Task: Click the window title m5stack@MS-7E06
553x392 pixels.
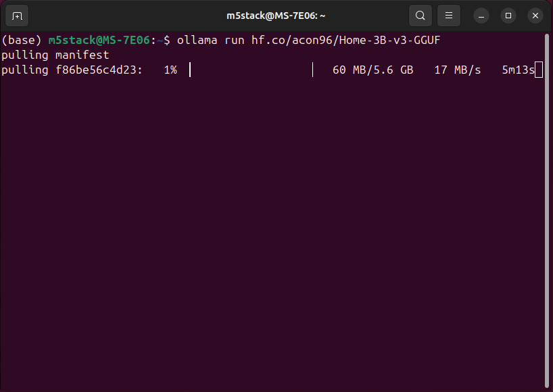Action: (276, 15)
